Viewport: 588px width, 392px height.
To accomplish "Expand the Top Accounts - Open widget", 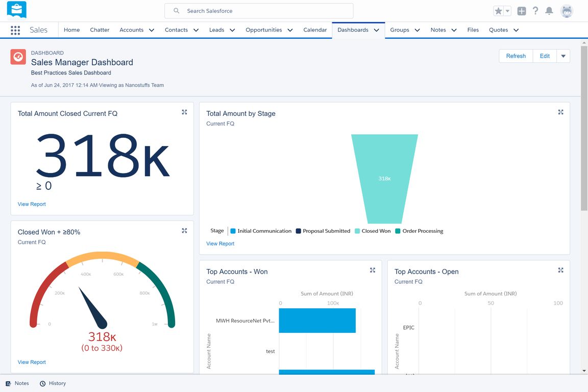I will point(560,270).
